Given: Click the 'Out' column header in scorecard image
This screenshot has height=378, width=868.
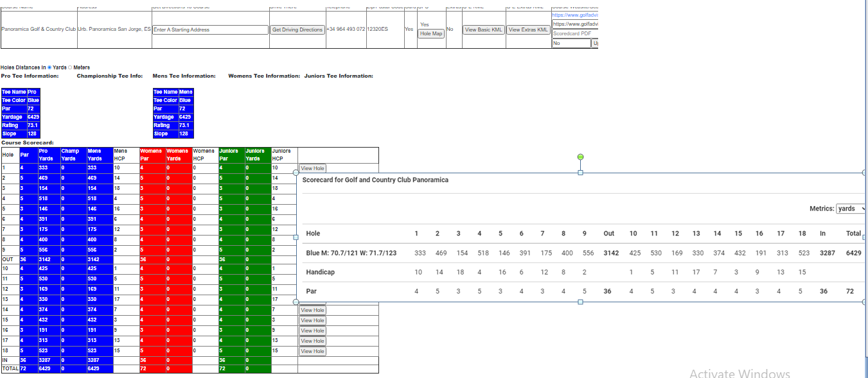Looking at the screenshot, I should click(x=608, y=233).
